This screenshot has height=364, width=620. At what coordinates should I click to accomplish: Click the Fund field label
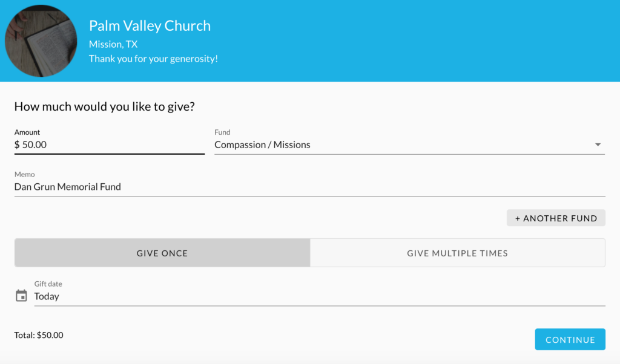tap(222, 132)
